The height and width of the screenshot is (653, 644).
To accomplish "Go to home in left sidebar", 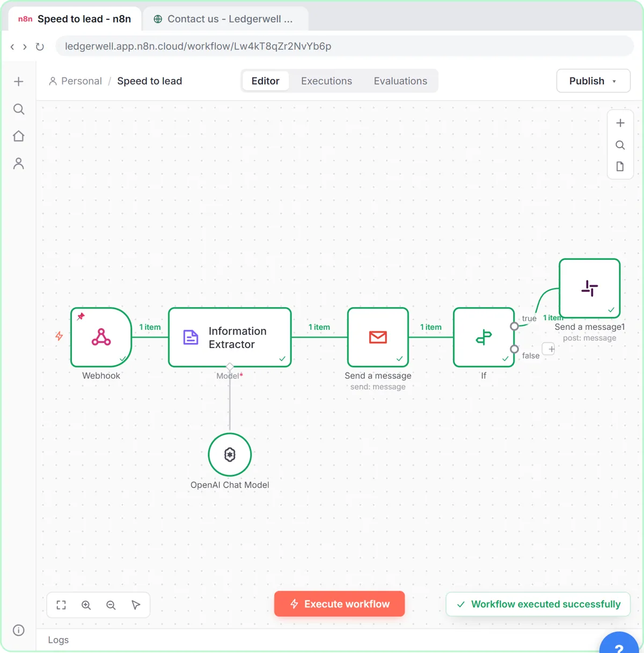I will [19, 136].
